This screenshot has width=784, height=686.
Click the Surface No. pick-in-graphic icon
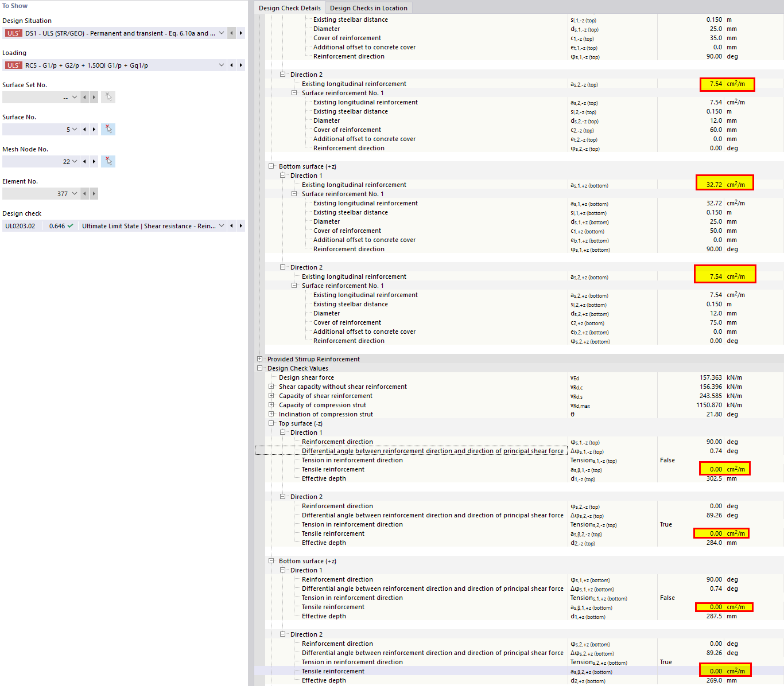pos(108,130)
